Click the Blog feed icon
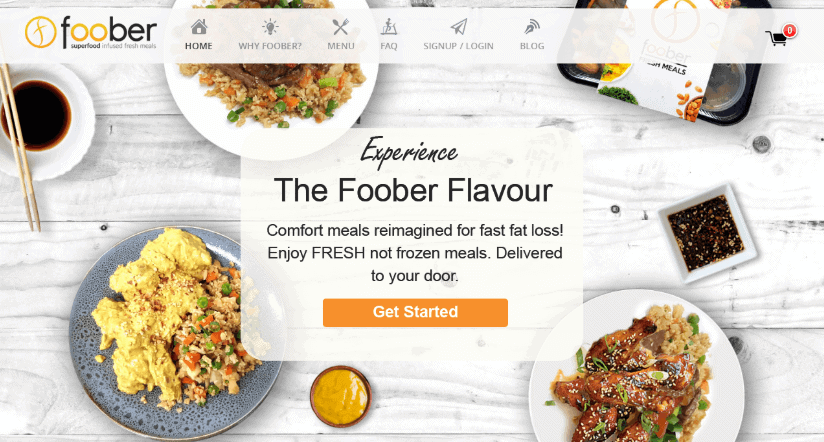824x442 pixels. coord(532,27)
